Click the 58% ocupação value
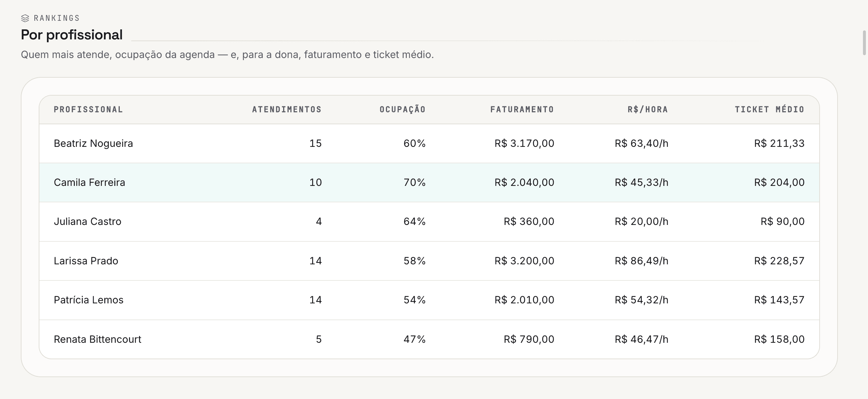This screenshot has height=399, width=868. point(415,261)
